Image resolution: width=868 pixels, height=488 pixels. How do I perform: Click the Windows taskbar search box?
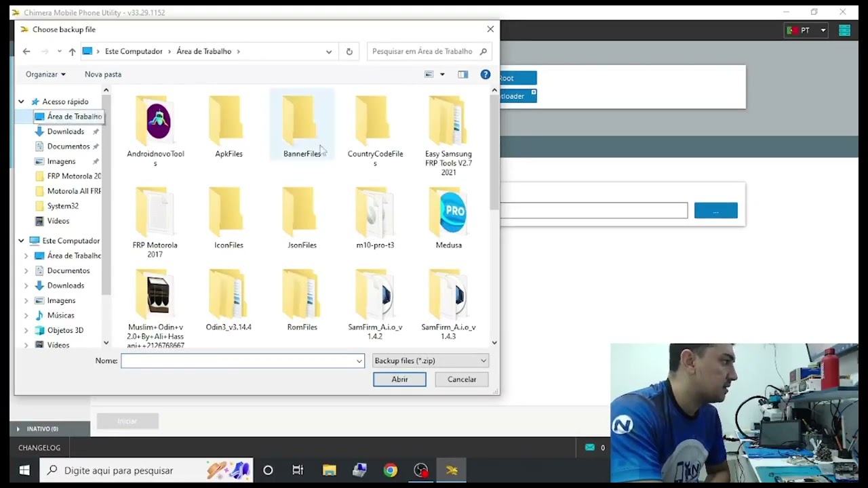tap(146, 470)
